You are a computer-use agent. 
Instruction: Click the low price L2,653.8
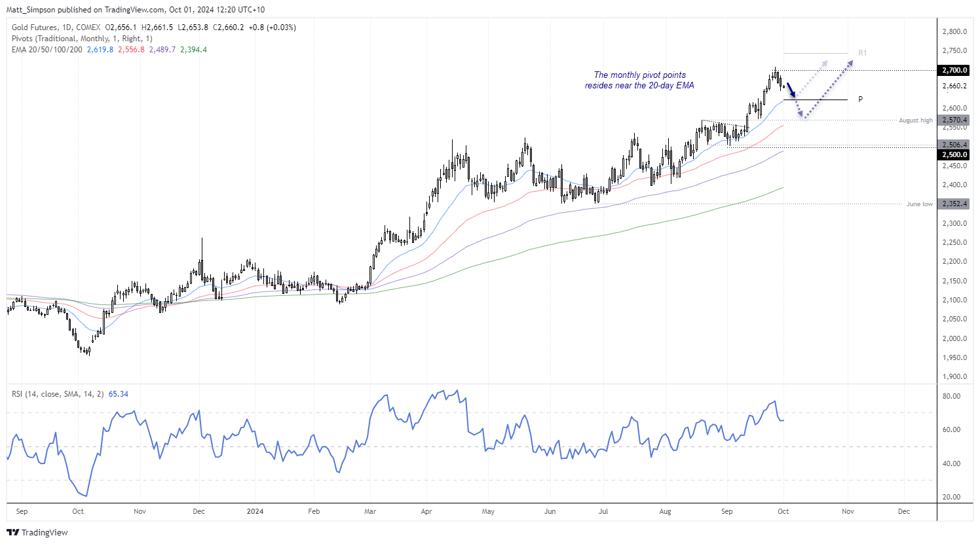click(193, 27)
